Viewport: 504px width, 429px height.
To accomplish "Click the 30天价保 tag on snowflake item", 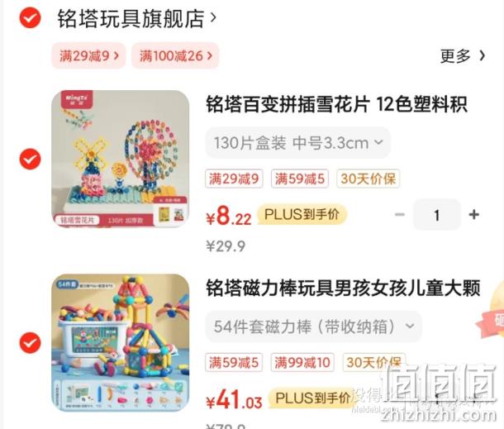I will pos(368,179).
